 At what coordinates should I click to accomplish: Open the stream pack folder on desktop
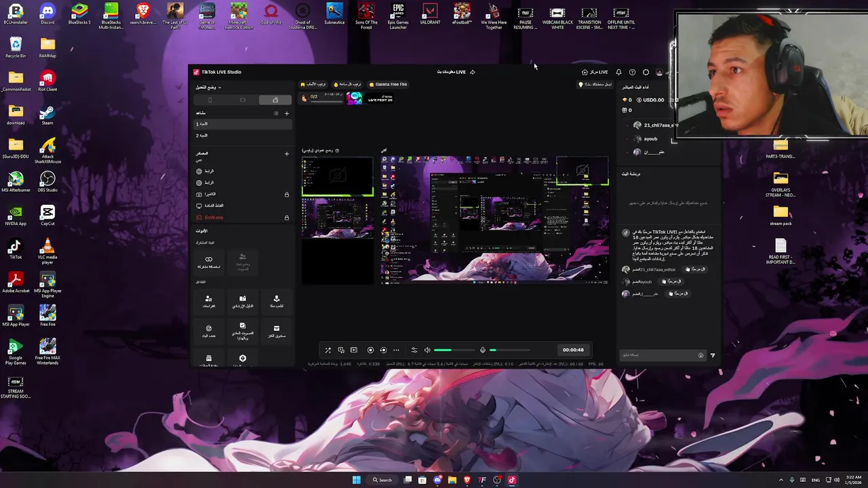[781, 216]
